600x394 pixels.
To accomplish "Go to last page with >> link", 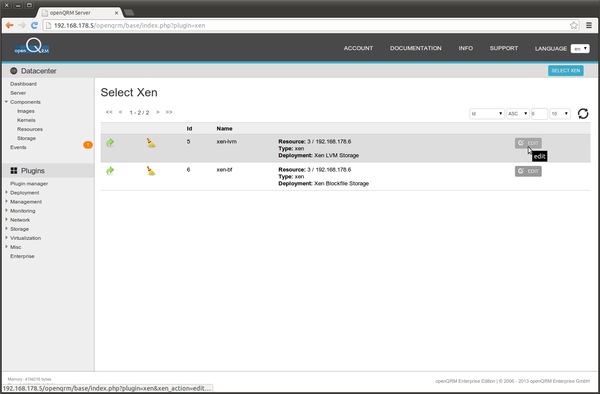I will [169, 112].
